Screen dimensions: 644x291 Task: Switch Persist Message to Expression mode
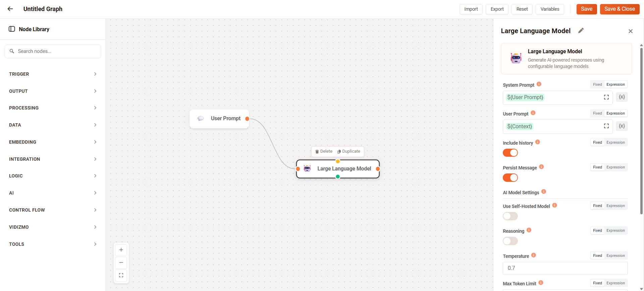coord(615,167)
